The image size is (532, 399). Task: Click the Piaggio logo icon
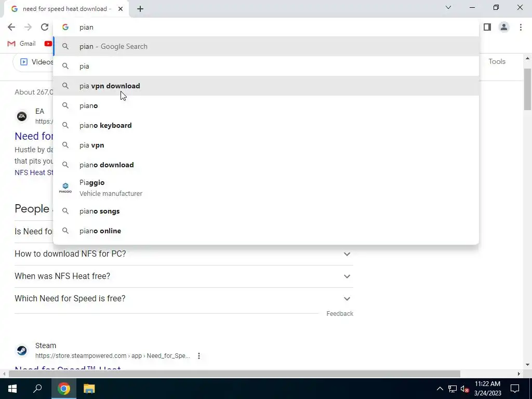tap(65, 188)
